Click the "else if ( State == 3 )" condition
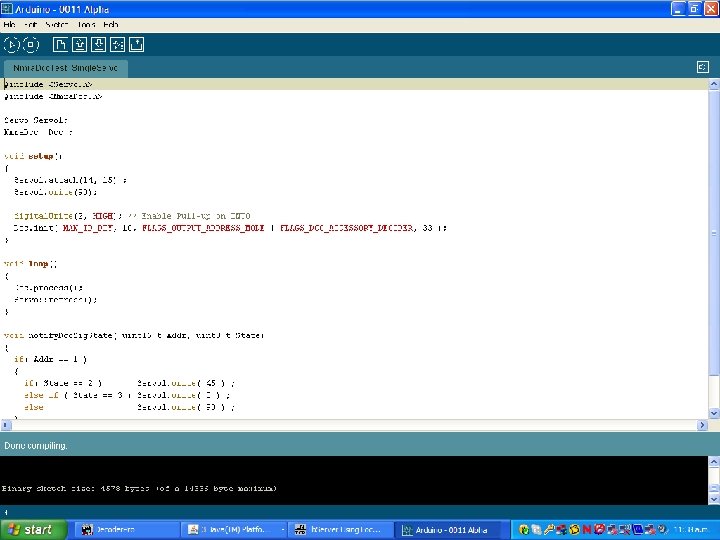 78,395
